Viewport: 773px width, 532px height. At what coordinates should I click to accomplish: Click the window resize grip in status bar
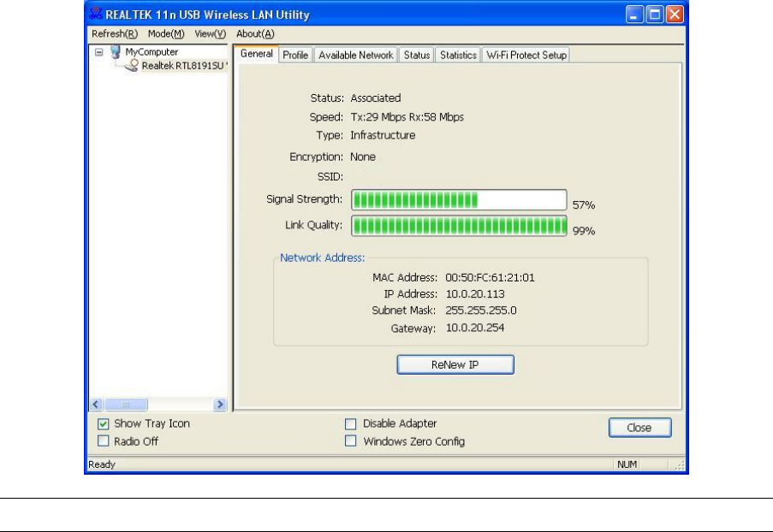coord(680,465)
